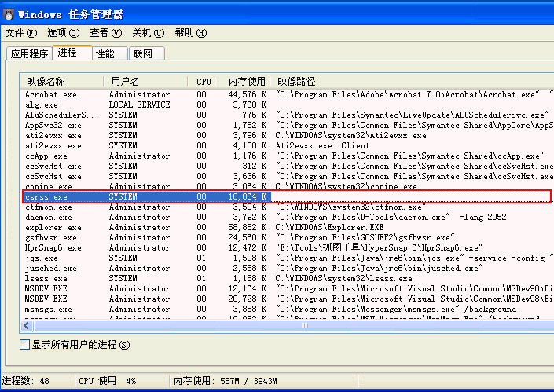554x392 pixels.
Task: Select the daemon.exe process
Action: pyautogui.click(x=288, y=217)
